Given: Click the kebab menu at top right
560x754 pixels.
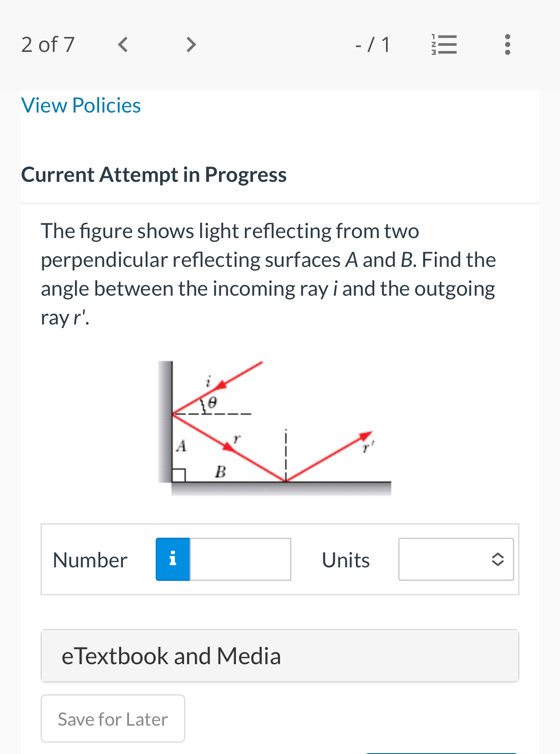Looking at the screenshot, I should click(507, 44).
